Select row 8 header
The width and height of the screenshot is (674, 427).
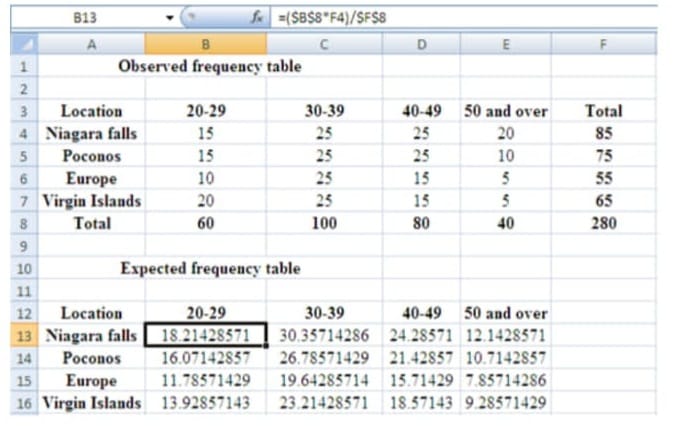coord(22,223)
